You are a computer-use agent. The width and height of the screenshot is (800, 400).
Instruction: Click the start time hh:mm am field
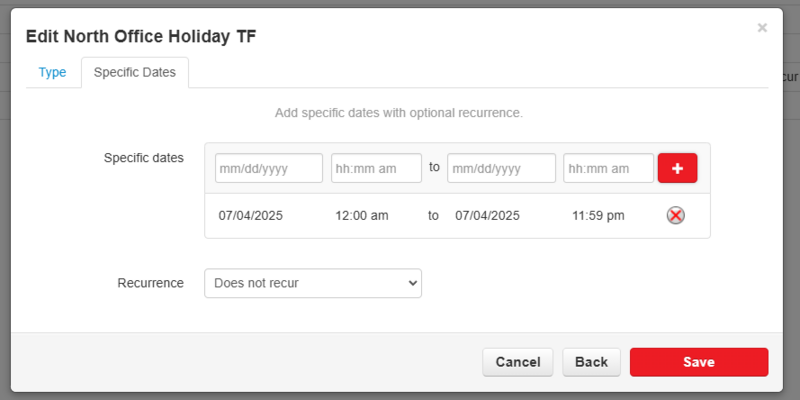tap(376, 168)
